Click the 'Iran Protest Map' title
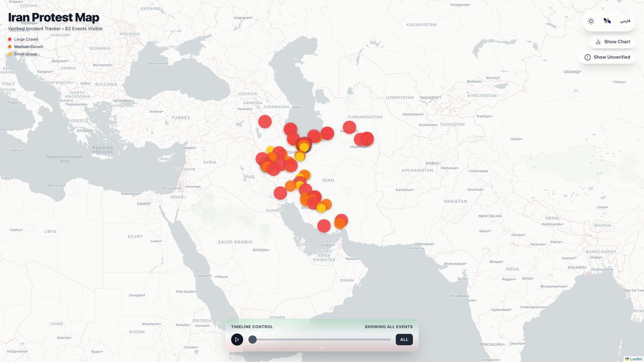The width and height of the screenshot is (644, 362). [54, 17]
